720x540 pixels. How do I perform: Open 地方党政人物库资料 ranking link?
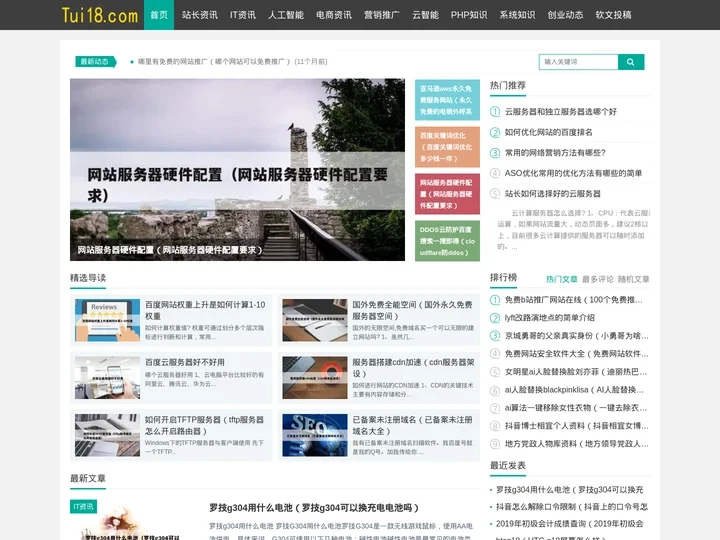tap(576, 444)
